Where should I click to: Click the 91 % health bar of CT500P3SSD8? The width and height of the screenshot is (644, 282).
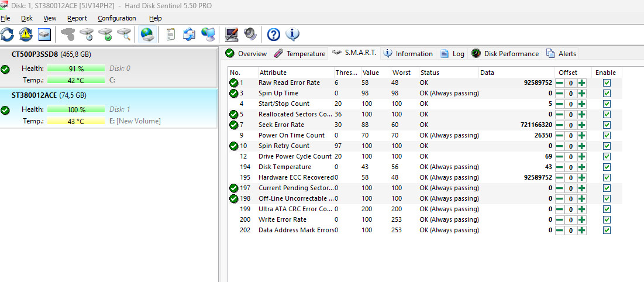76,68
